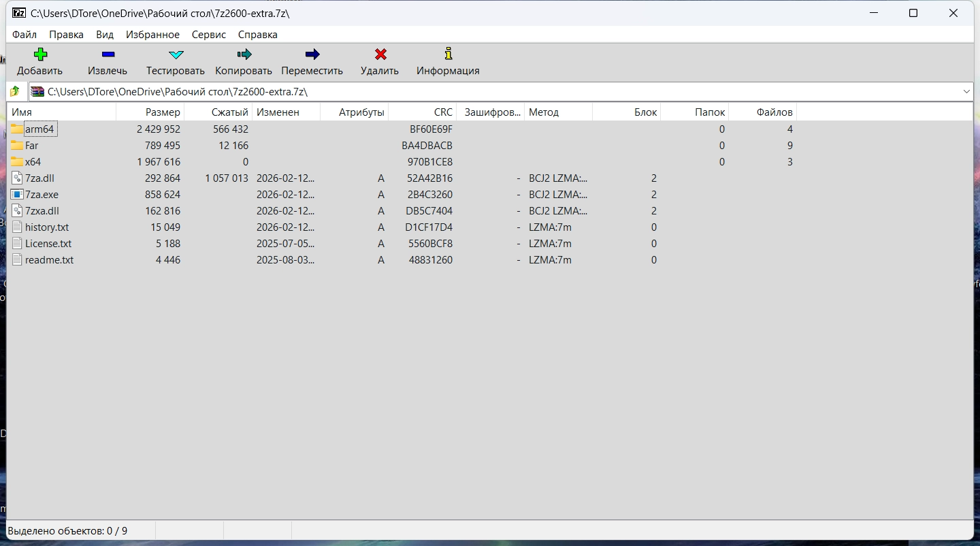Click the Copy arrow icon

point(244,54)
